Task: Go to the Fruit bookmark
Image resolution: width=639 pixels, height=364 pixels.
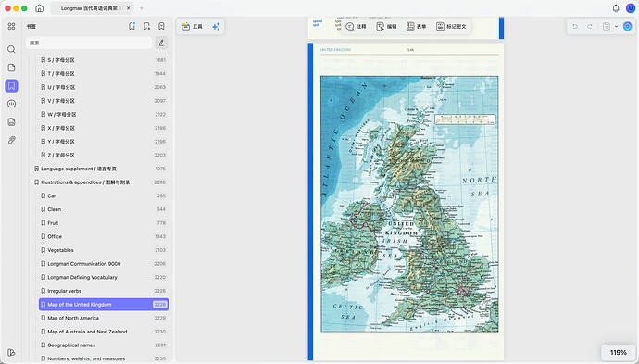Action: point(104,223)
